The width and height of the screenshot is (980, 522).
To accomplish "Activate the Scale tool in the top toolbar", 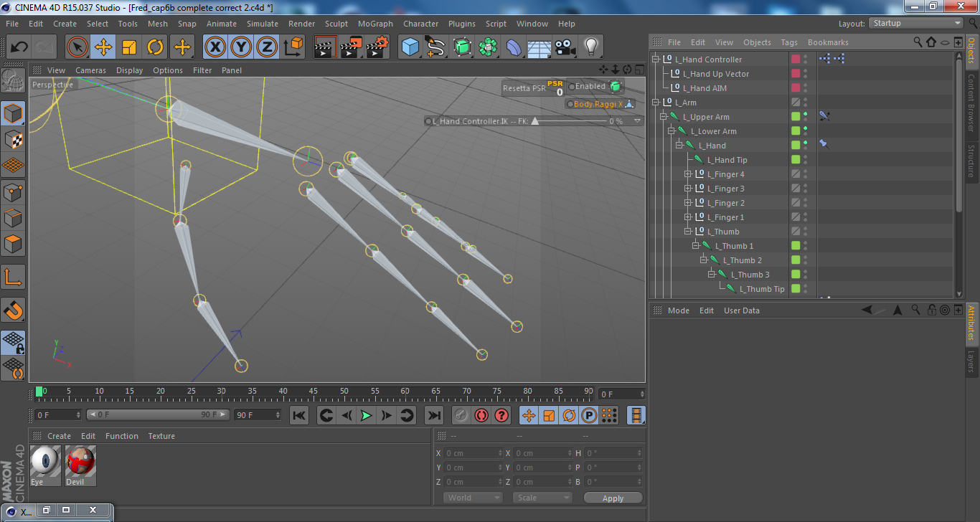I will [x=129, y=47].
